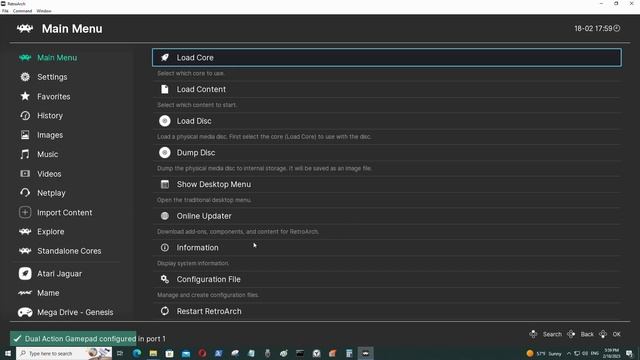The height and width of the screenshot is (360, 640).
Task: Open the Command menu
Action: [x=22, y=11]
